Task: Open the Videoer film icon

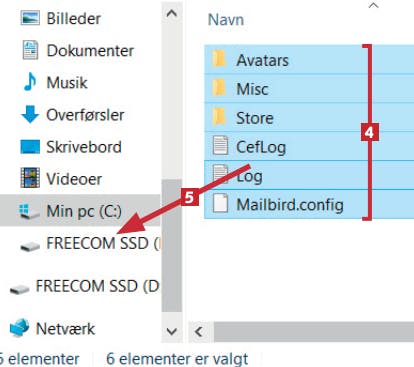Action: [30, 178]
